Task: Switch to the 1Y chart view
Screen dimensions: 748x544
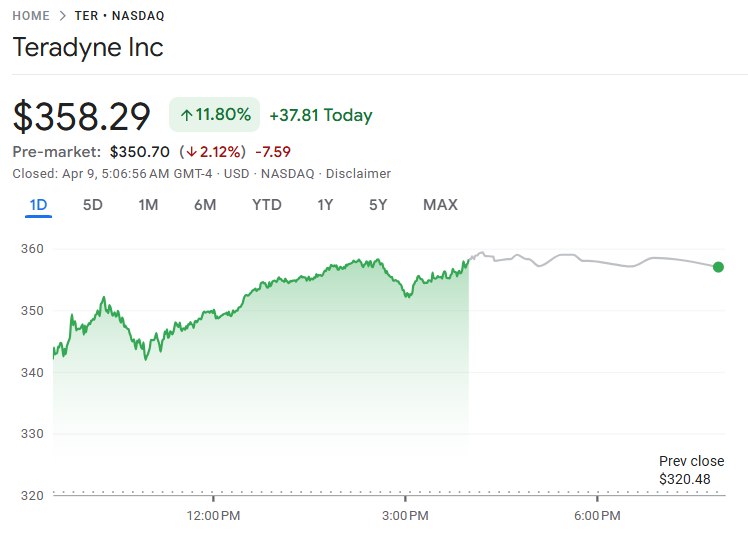Action: [x=325, y=205]
